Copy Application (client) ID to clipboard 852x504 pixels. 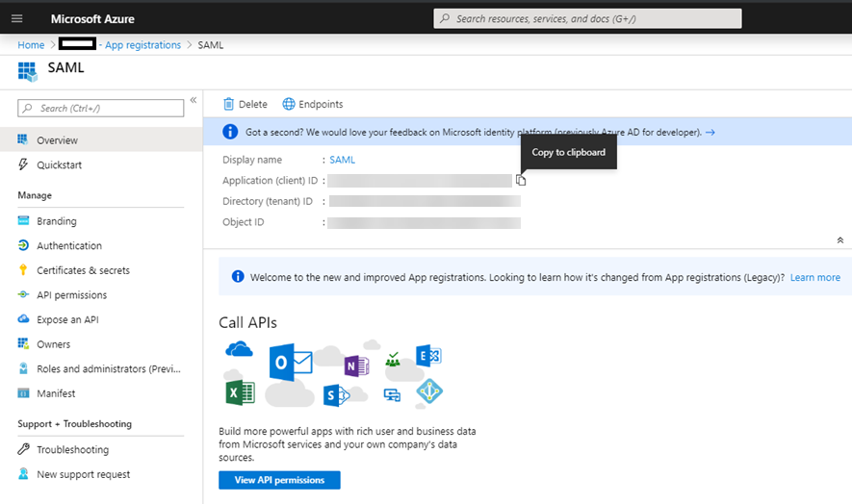521,180
